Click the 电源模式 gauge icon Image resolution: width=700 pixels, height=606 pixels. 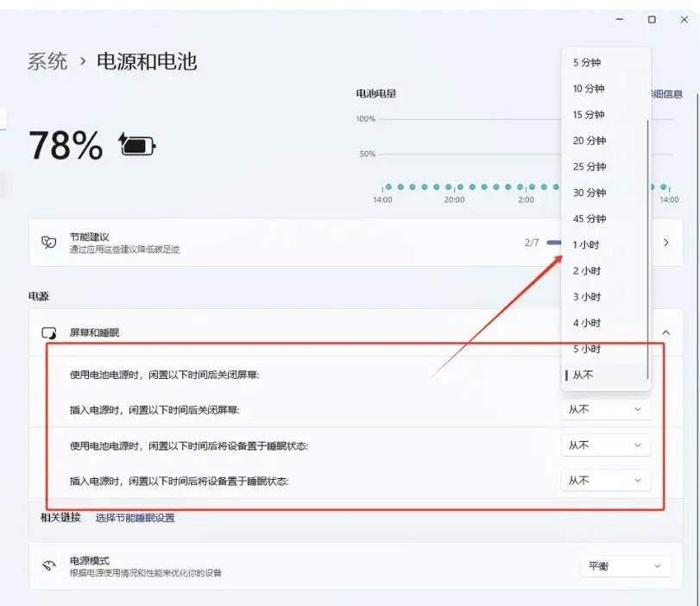point(49,566)
